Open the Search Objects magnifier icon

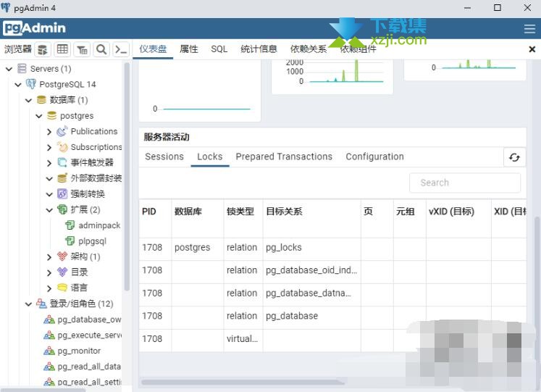(x=101, y=49)
